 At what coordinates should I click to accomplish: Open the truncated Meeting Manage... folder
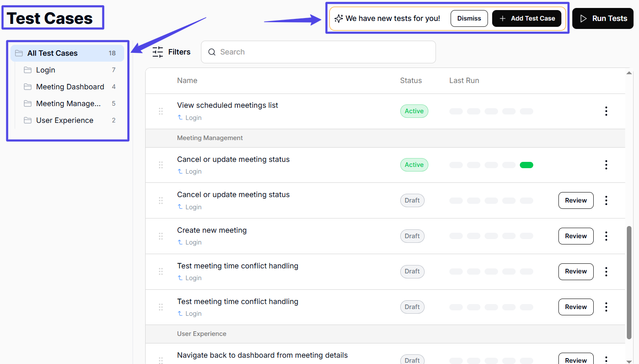point(68,104)
